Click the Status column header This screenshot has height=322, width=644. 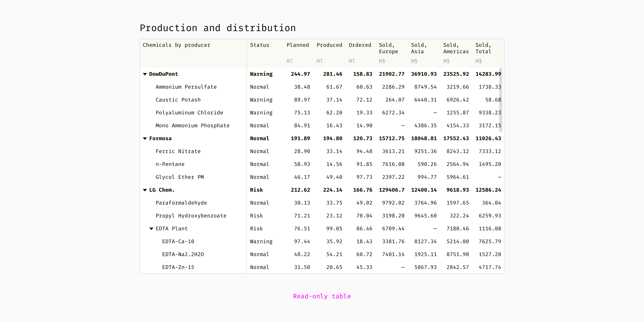tap(260, 45)
